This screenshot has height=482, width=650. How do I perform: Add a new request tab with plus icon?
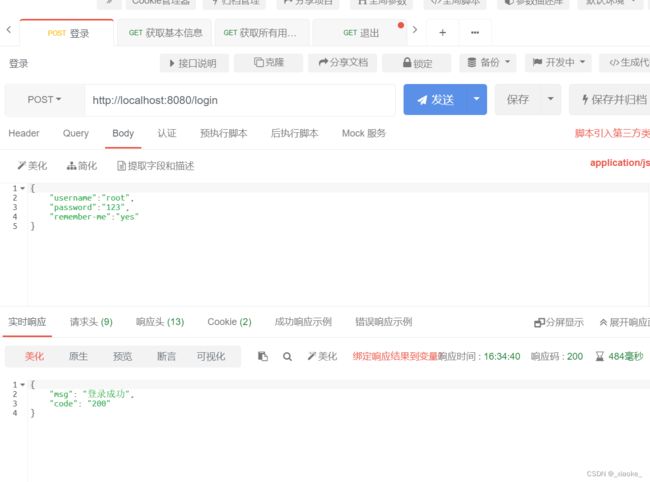[442, 32]
